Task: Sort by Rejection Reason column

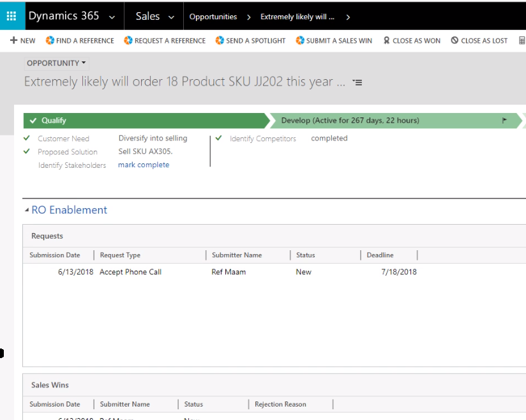Action: coord(280,404)
